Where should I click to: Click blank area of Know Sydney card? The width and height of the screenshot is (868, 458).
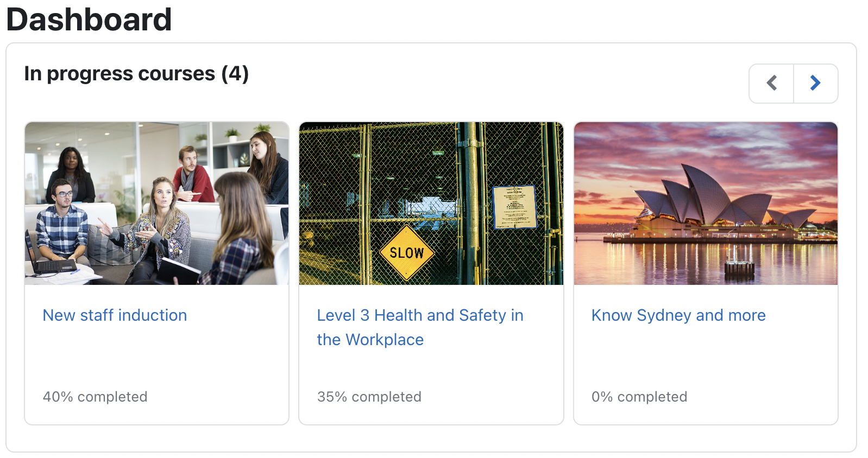click(x=706, y=358)
